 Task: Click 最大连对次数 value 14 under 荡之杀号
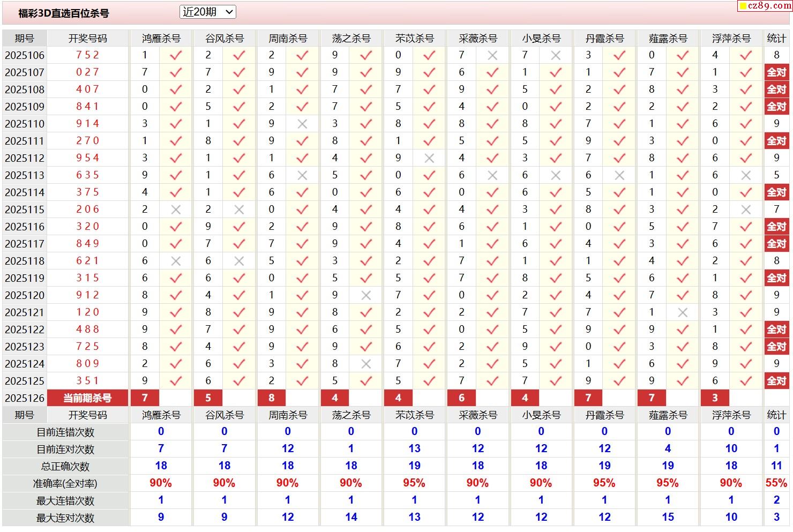pyautogui.click(x=351, y=517)
